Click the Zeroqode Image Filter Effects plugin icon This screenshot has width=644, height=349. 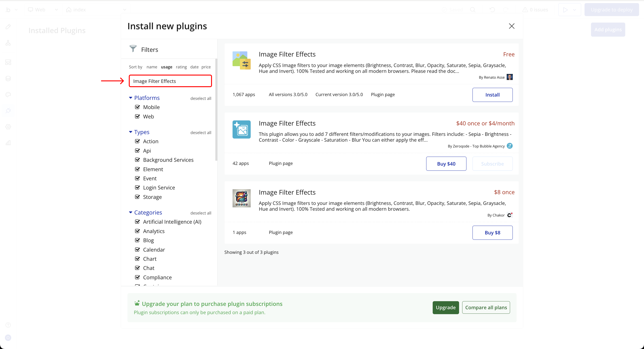tap(241, 129)
